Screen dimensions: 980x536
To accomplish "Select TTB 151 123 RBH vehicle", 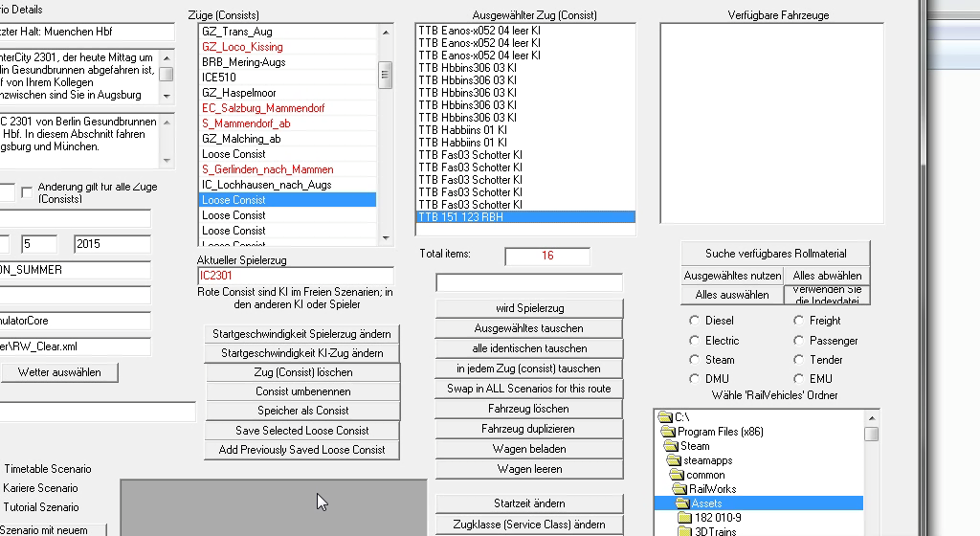I will 525,217.
